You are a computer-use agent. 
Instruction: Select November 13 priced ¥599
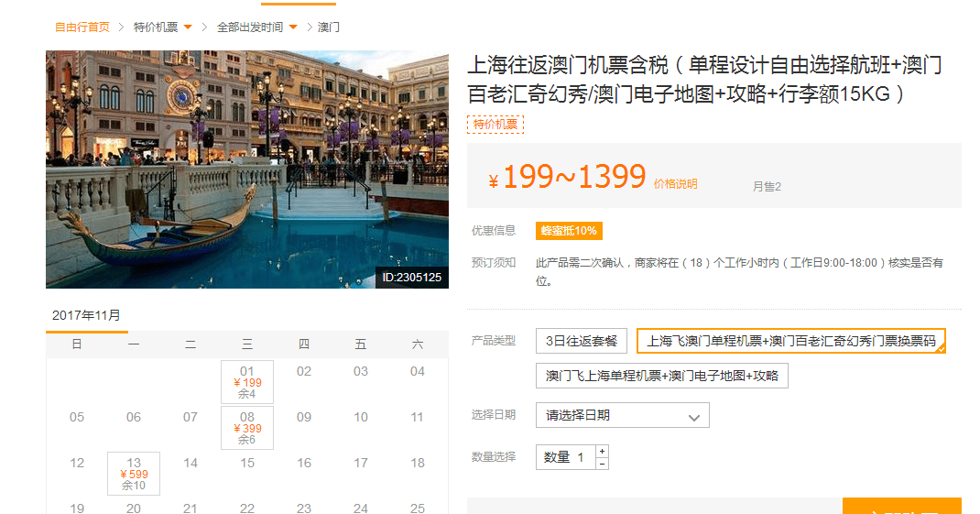tap(134, 474)
